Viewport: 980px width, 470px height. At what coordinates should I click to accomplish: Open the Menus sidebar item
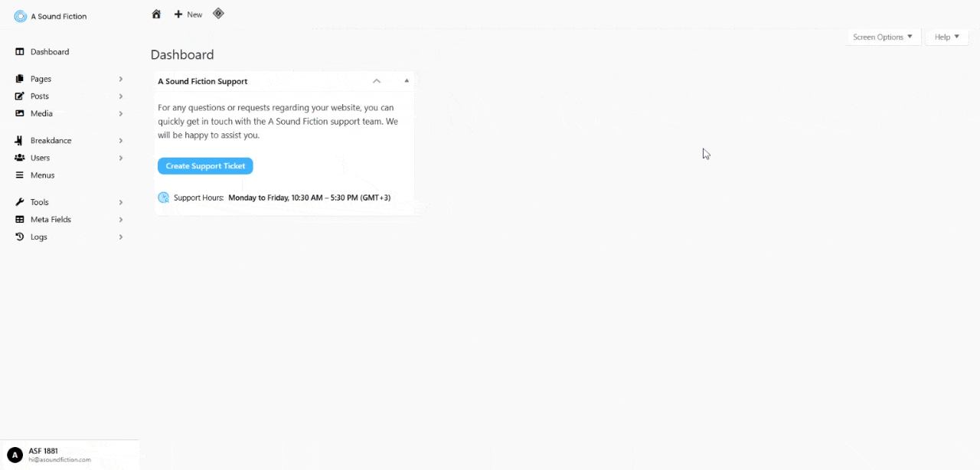coord(42,175)
